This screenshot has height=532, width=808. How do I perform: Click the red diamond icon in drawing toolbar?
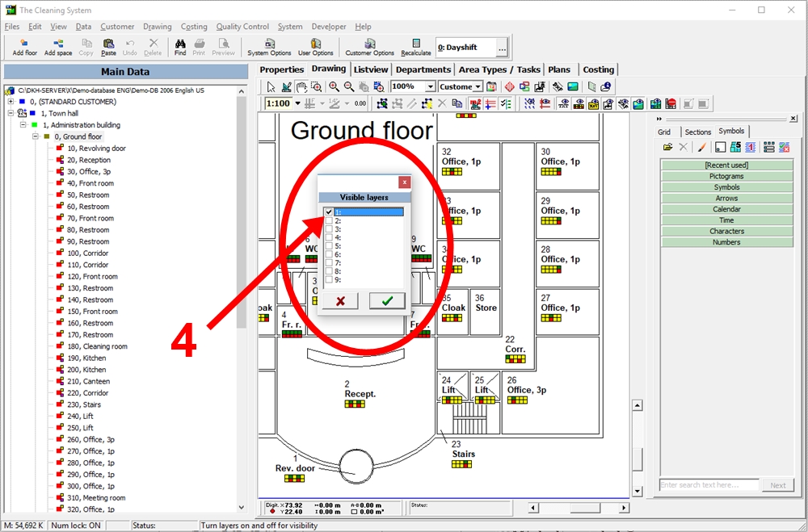click(x=510, y=86)
